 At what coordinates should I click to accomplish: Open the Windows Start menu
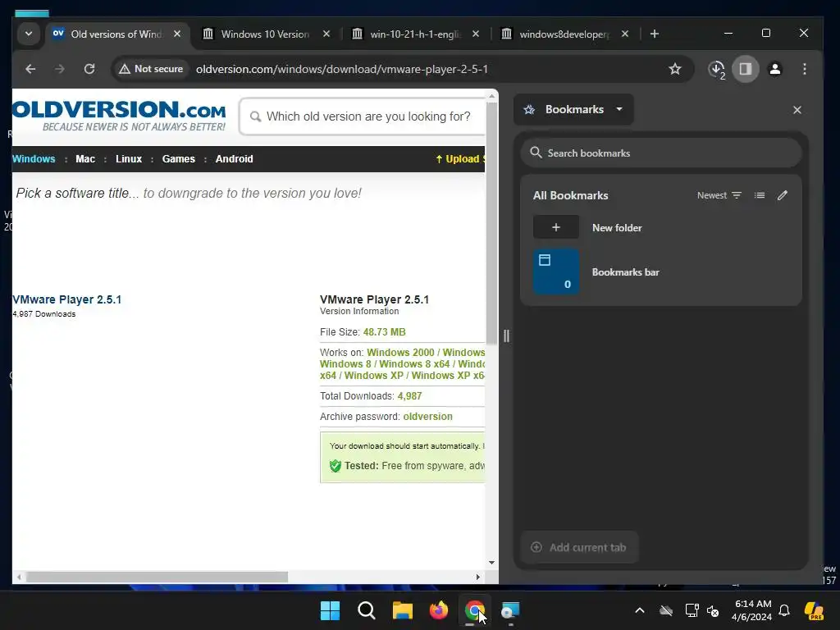(330, 610)
